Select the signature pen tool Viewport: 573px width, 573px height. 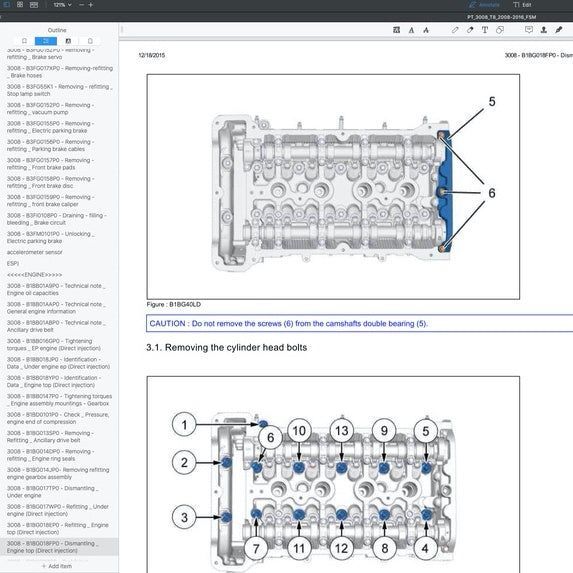coord(558,30)
